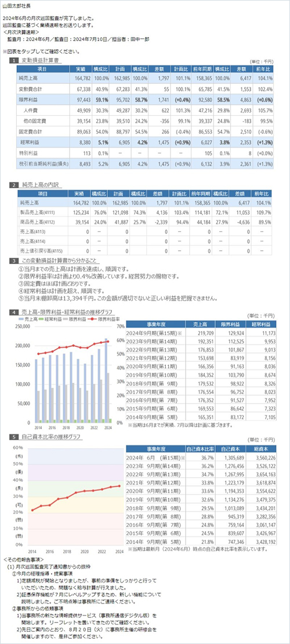This screenshot has height=644, width=290.
Task: Click the number 3 badge beside この変動損益計算書から分かること
Action: pyautogui.click(x=14, y=261)
